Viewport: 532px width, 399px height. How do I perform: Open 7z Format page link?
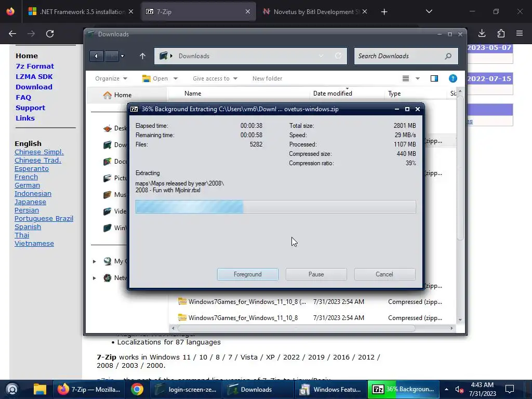35,66
